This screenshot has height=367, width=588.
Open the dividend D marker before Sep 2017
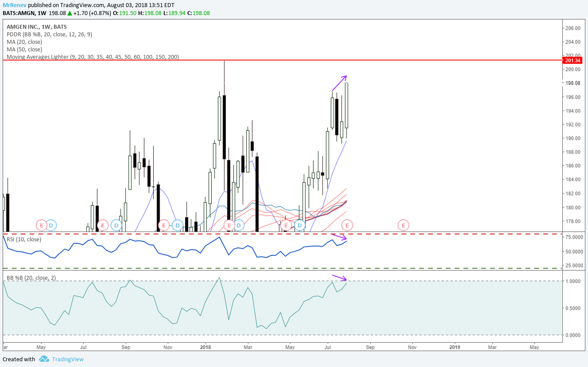pos(116,225)
